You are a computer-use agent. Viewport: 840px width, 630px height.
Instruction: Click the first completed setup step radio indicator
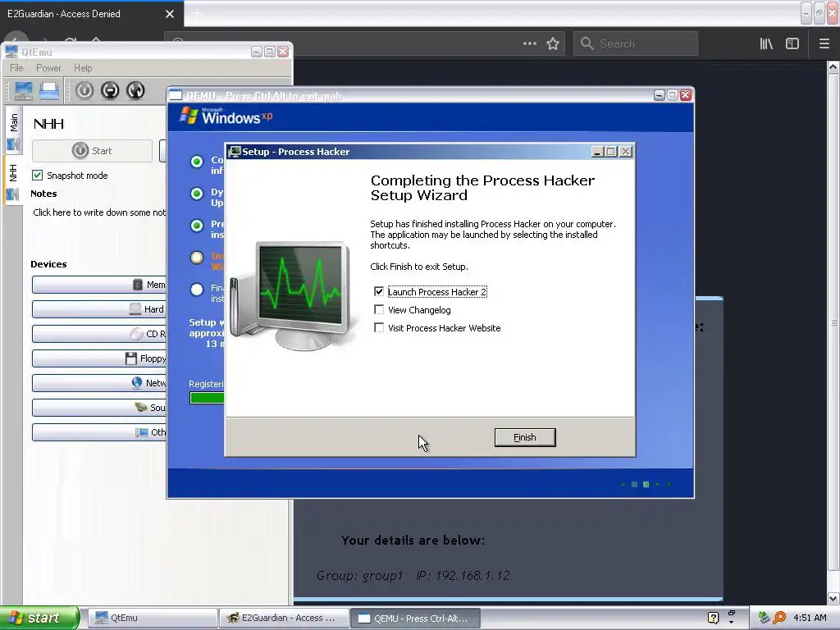pyautogui.click(x=197, y=162)
